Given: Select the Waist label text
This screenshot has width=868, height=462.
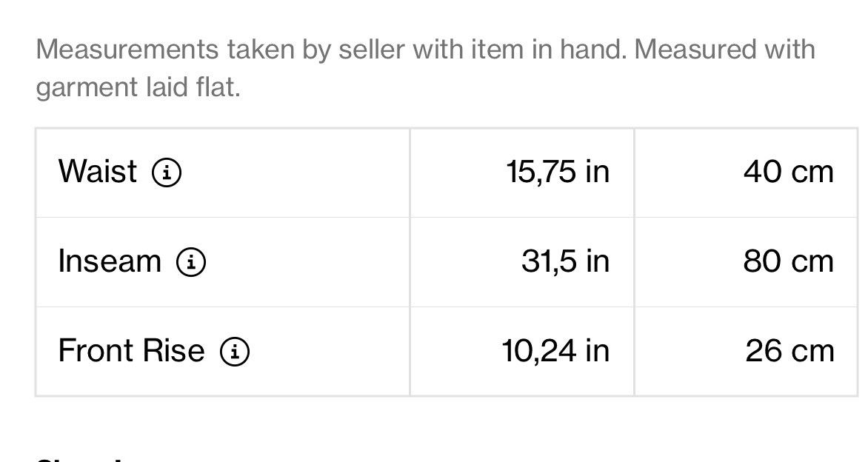Looking at the screenshot, I should click(98, 171).
